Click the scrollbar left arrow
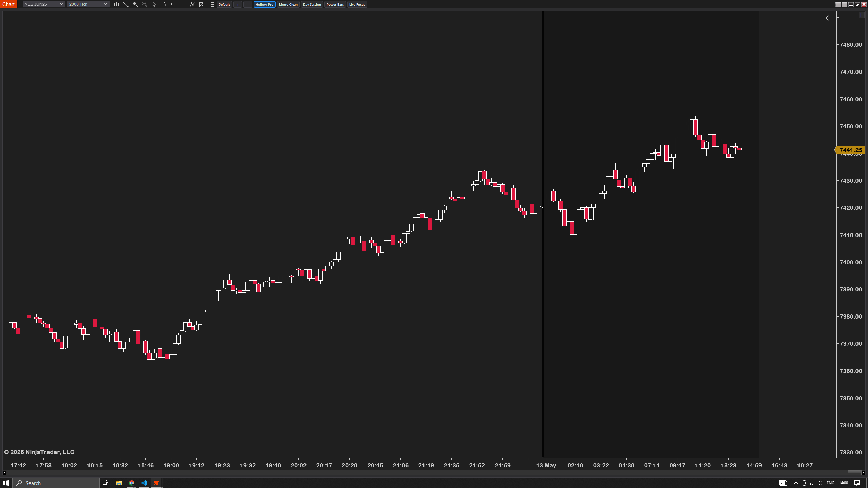The width and height of the screenshot is (868, 488). tap(4, 473)
